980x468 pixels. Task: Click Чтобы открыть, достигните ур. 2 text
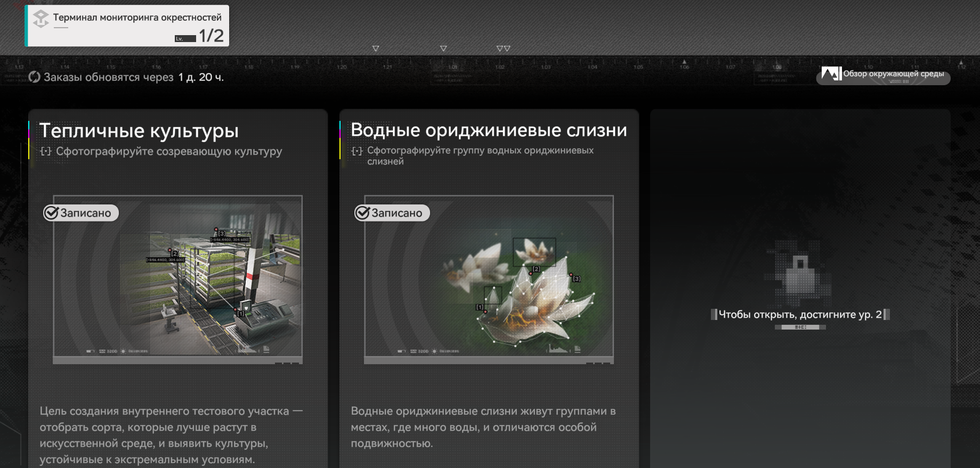click(x=800, y=315)
